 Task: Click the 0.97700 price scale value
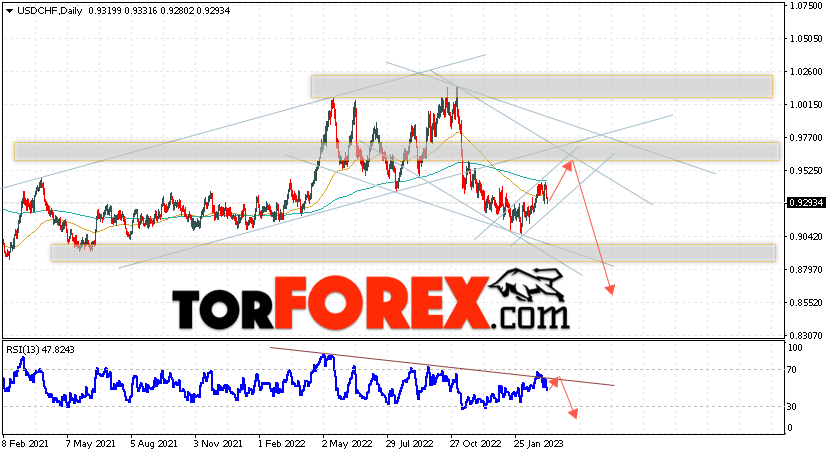pos(806,138)
